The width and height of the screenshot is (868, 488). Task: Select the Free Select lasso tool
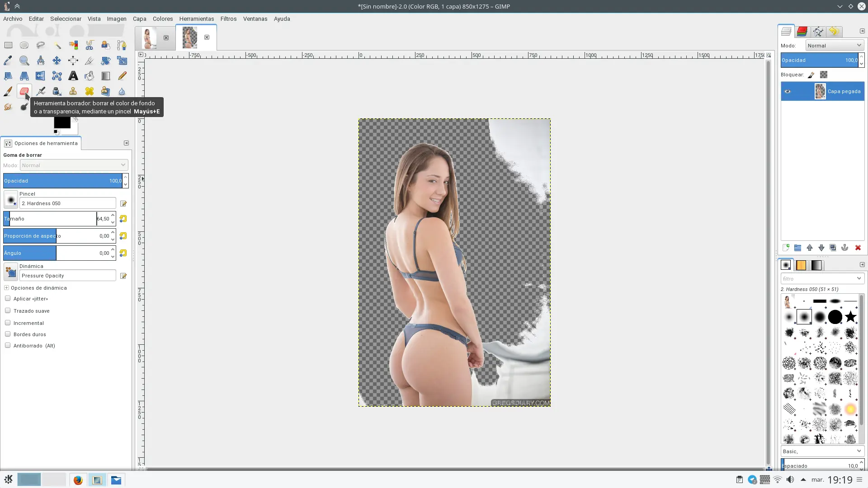pos(41,45)
